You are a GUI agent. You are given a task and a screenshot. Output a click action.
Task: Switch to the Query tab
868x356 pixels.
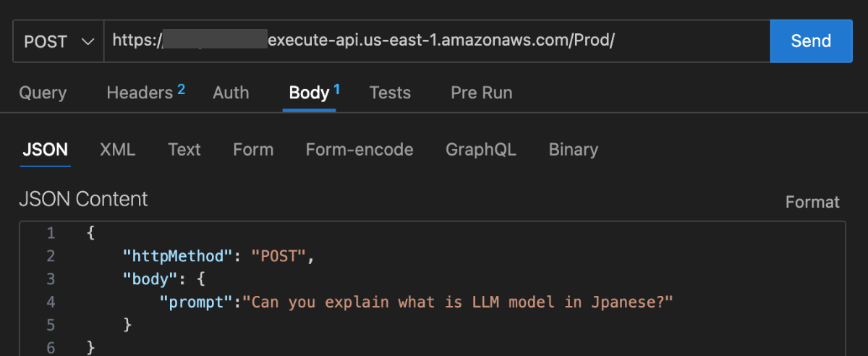pos(43,93)
